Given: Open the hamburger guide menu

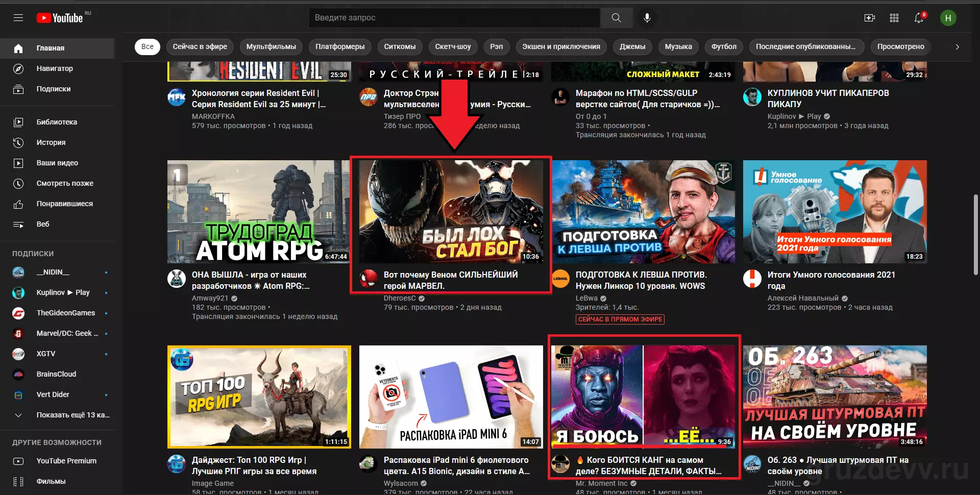Looking at the screenshot, I should [x=18, y=18].
